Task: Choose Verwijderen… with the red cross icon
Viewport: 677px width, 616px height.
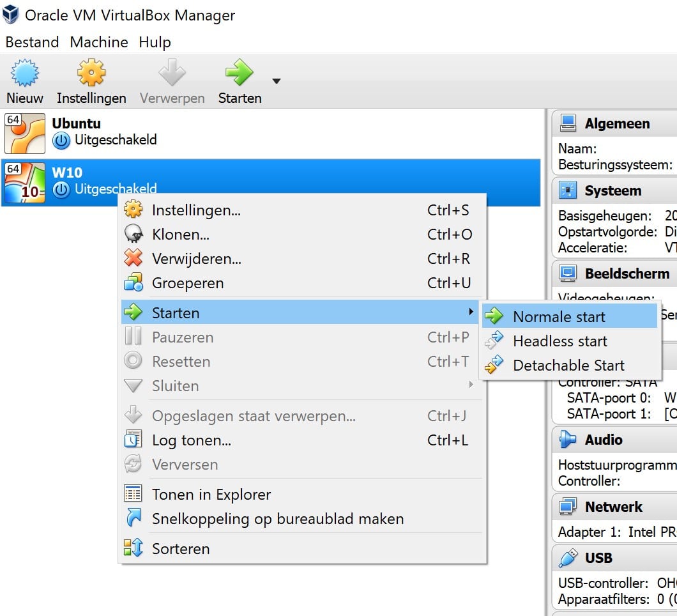Action: (x=197, y=259)
